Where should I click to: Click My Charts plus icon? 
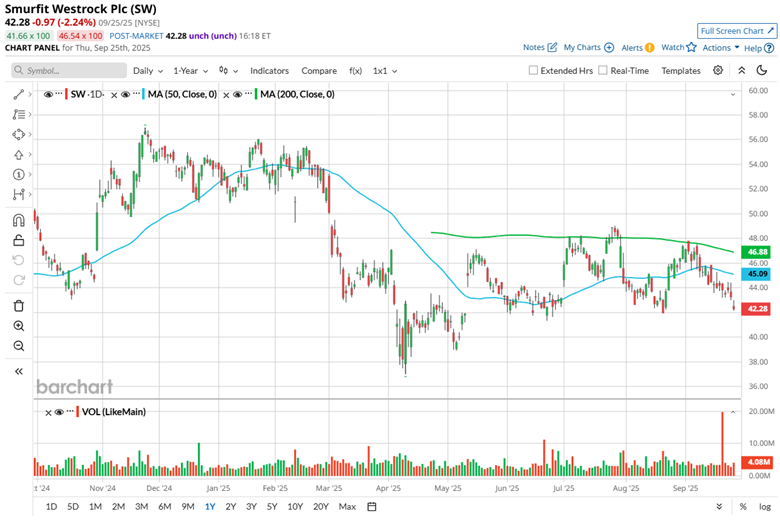pyautogui.click(x=609, y=48)
